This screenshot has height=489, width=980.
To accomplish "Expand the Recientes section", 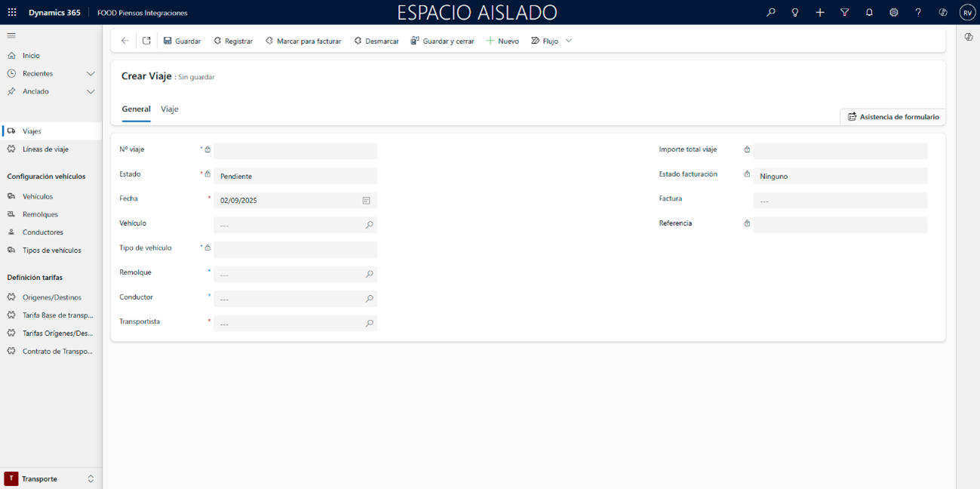I will click(91, 74).
